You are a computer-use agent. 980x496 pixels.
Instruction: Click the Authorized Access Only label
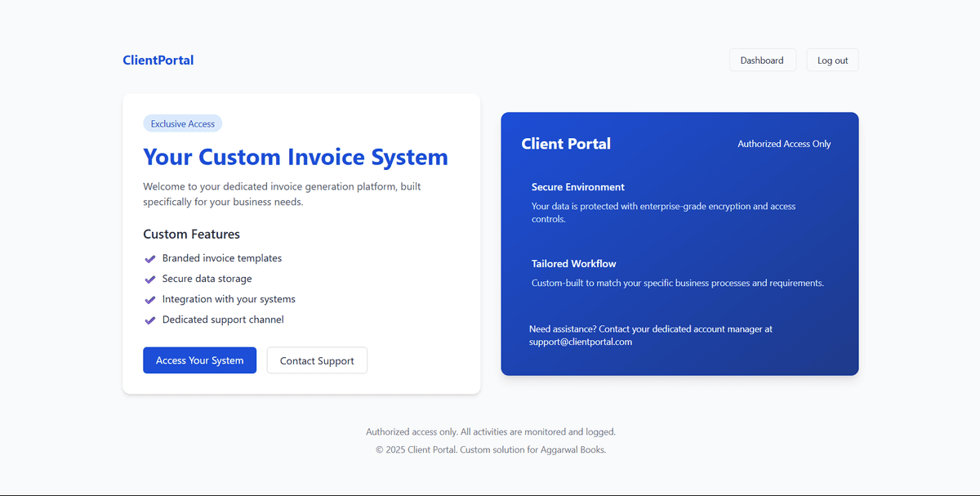tap(784, 144)
